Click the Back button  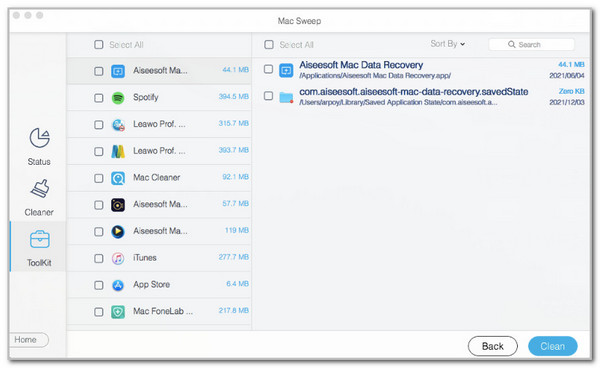tap(492, 346)
